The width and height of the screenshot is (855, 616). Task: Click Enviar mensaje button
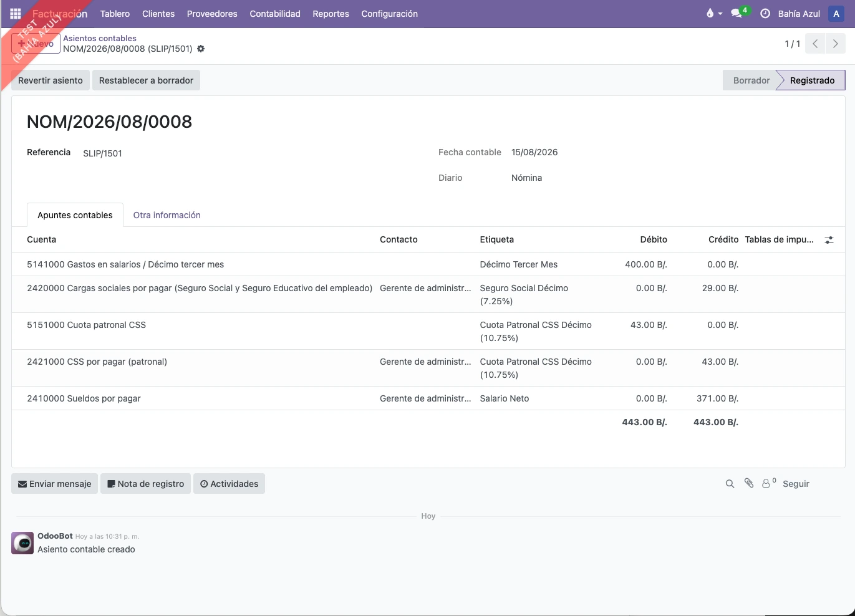click(54, 484)
